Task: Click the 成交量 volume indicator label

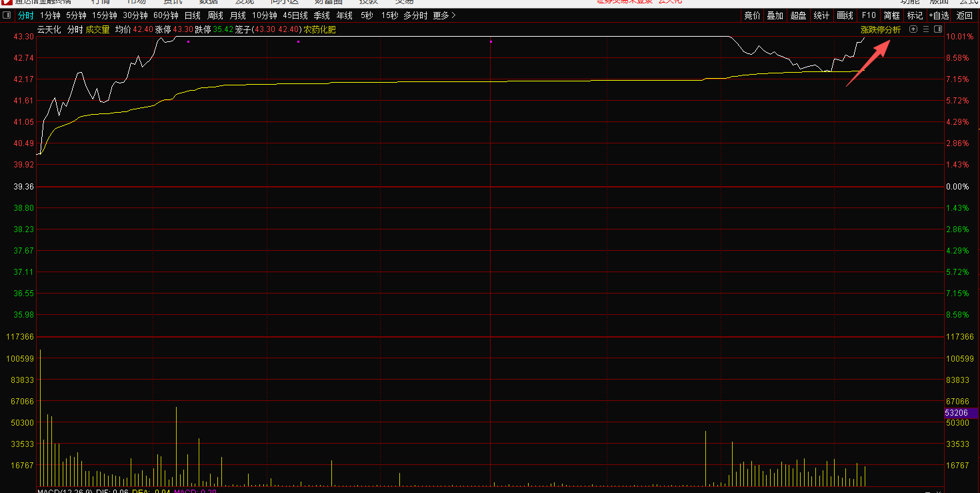Action: point(97,29)
